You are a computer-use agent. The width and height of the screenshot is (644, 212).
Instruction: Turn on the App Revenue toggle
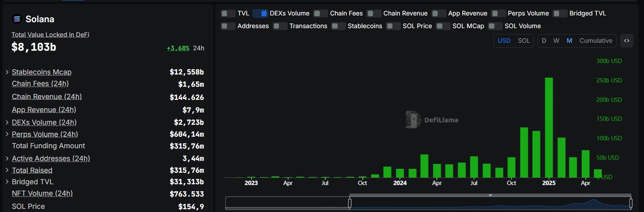(x=439, y=13)
